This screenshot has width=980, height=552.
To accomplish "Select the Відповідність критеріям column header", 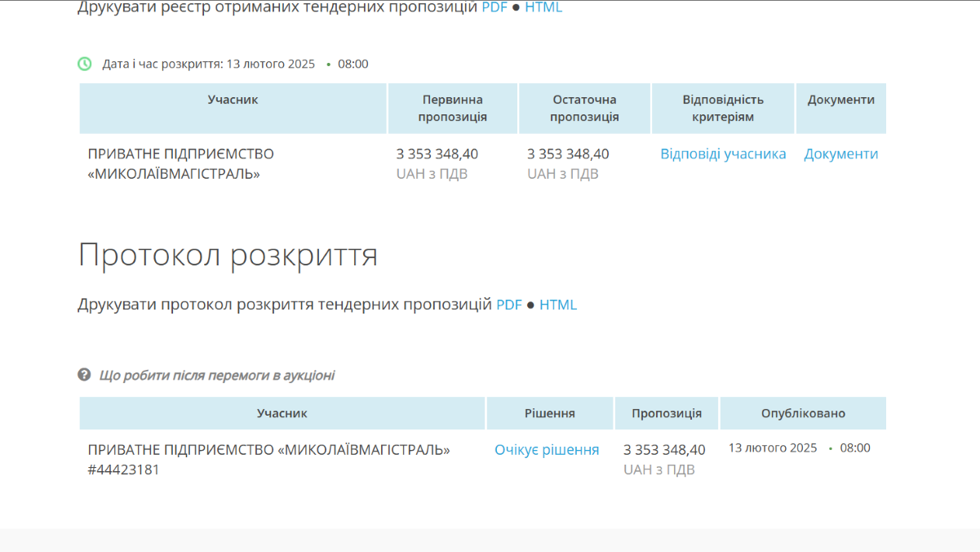I will (723, 109).
